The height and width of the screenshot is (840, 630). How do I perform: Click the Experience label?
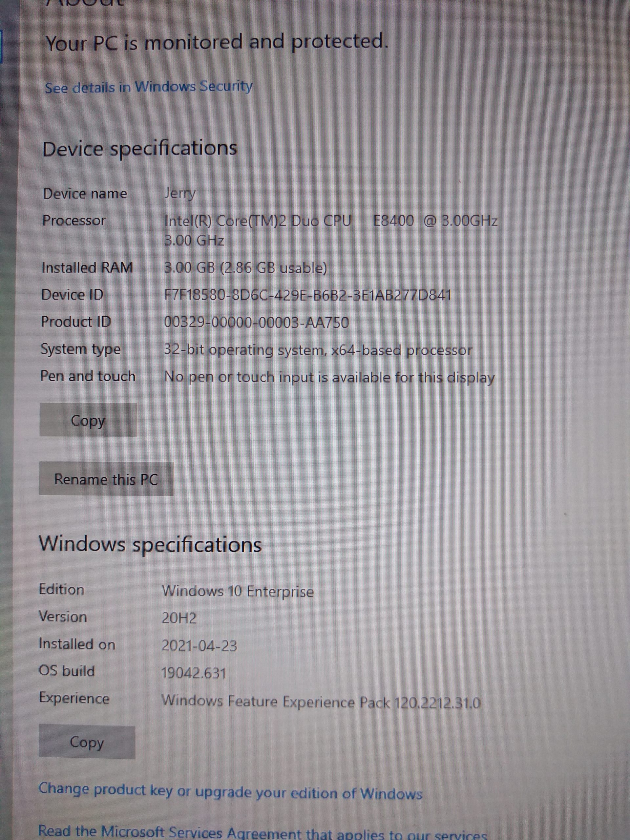point(74,699)
